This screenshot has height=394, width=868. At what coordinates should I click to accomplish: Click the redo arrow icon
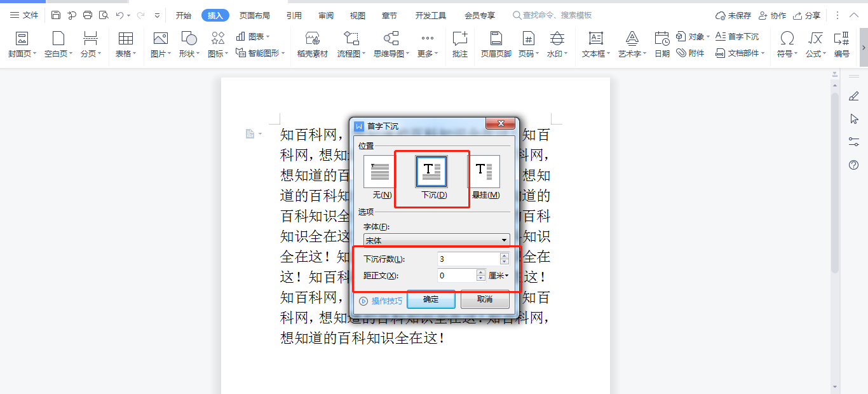(x=140, y=15)
